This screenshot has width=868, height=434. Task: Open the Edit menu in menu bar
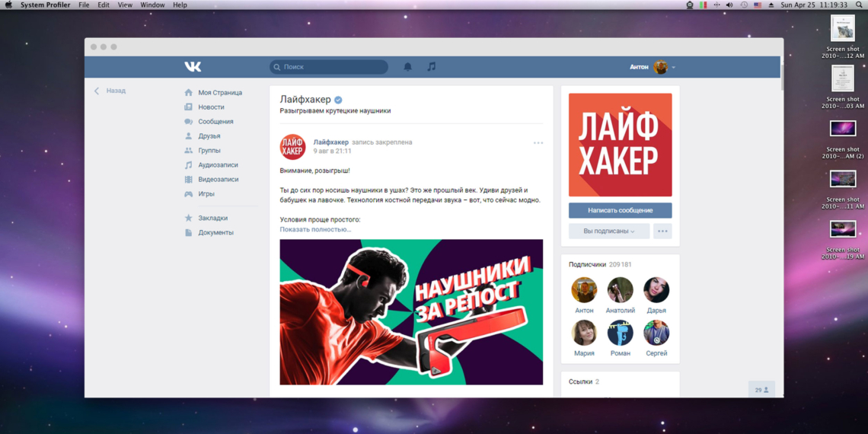click(103, 5)
